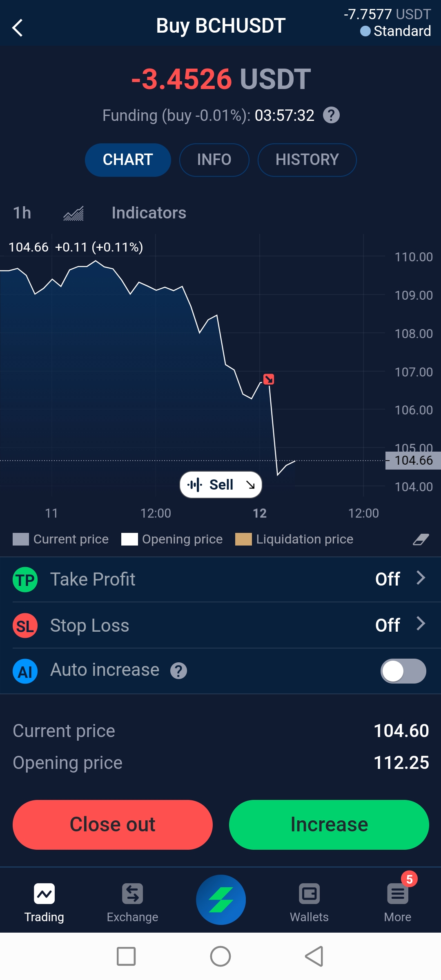
Task: Expand Take Profit settings
Action: tap(220, 579)
